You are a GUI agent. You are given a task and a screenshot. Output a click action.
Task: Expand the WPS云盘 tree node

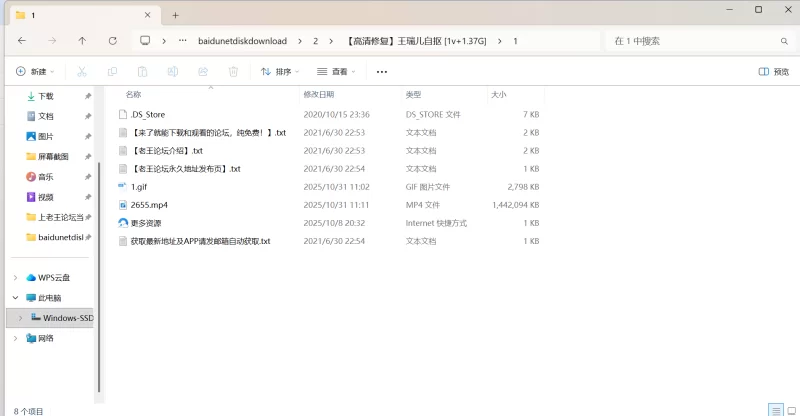click(x=15, y=278)
